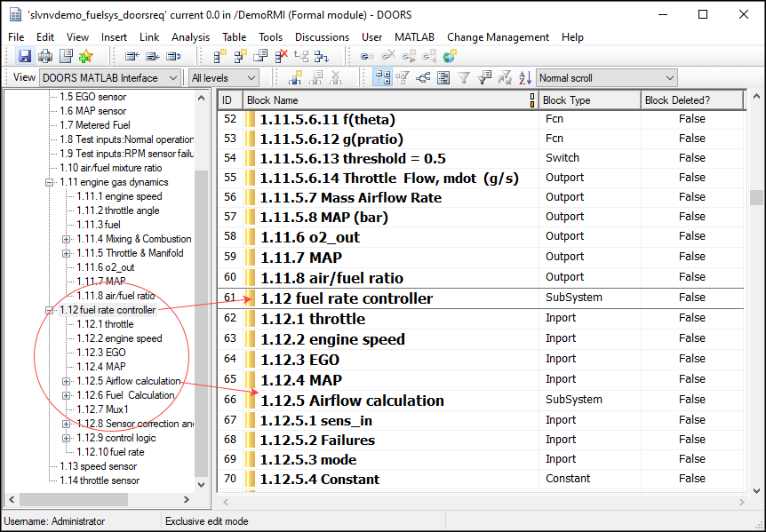
Task: Click the edit attribute chart icon
Action: tap(315, 77)
